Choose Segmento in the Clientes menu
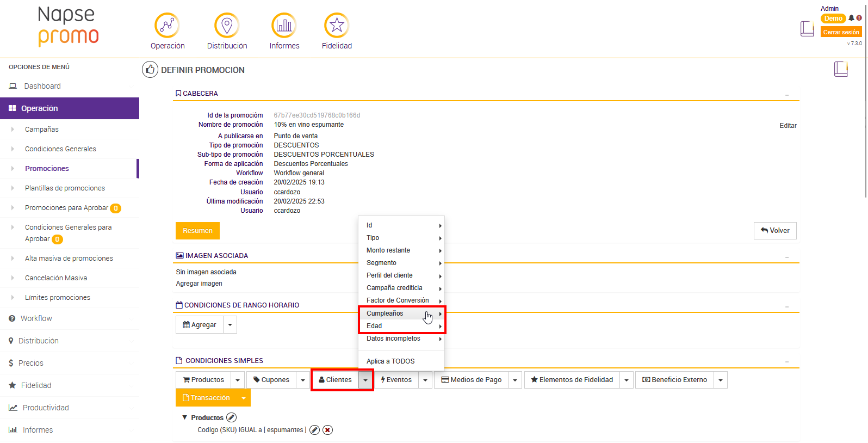Viewport: 868px width, 443px height. coord(401,263)
